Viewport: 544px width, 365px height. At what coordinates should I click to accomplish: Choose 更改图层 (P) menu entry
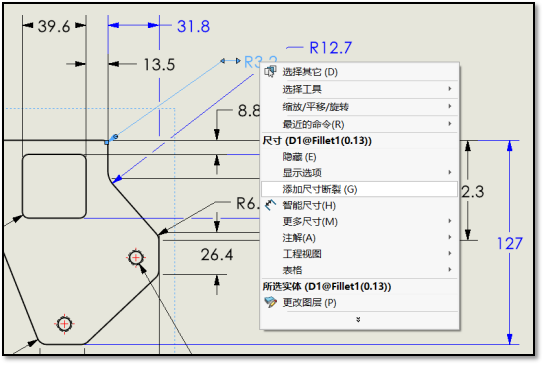pyautogui.click(x=359, y=303)
